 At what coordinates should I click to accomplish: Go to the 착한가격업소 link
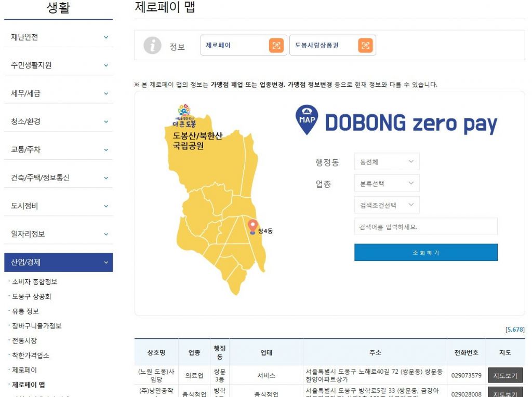click(x=31, y=355)
